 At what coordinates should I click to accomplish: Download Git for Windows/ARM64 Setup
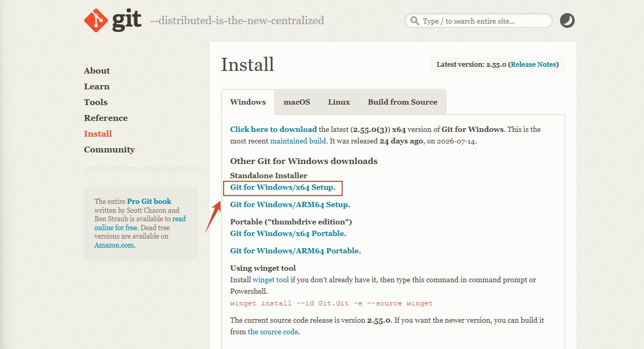pos(289,204)
